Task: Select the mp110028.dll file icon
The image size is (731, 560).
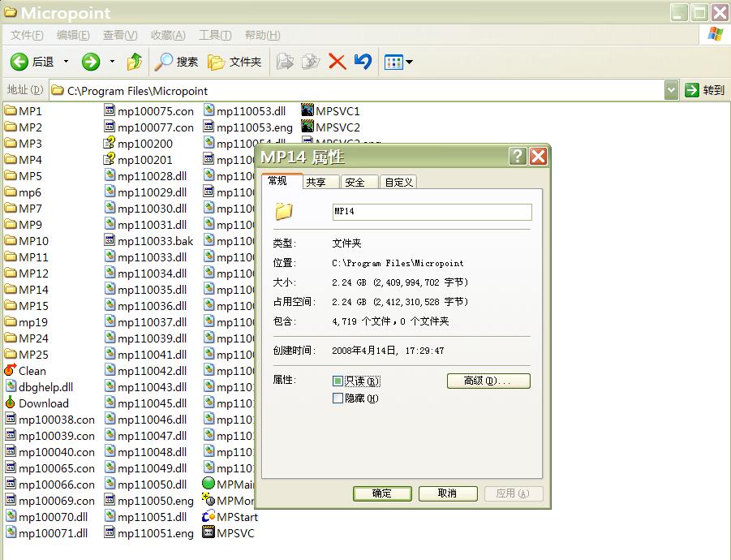Action: (x=110, y=176)
